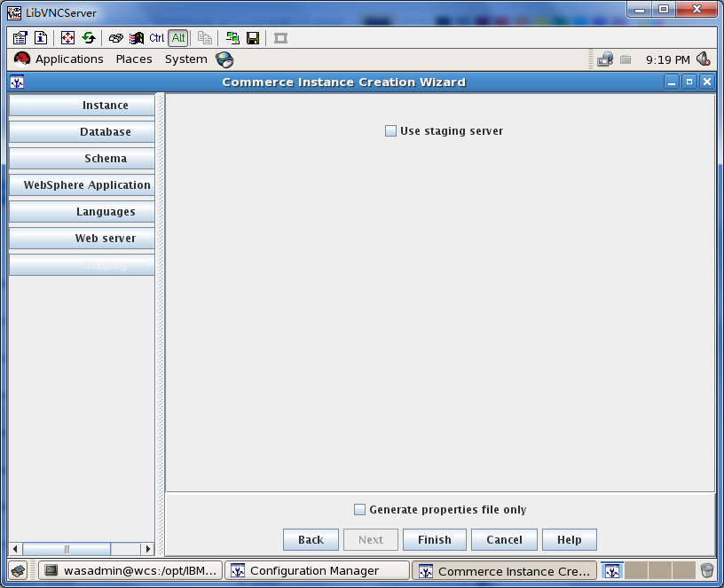Click the Finish button
The height and width of the screenshot is (588, 724).
coord(435,539)
